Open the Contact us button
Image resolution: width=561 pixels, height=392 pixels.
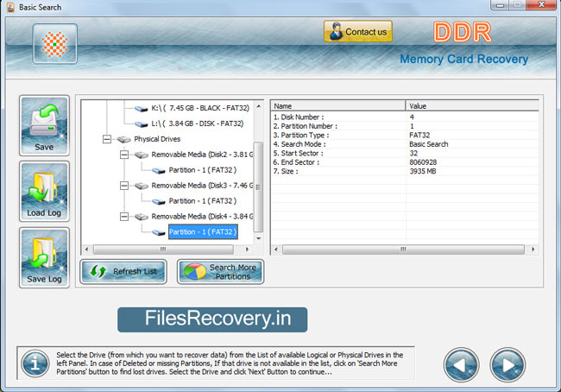click(x=358, y=31)
